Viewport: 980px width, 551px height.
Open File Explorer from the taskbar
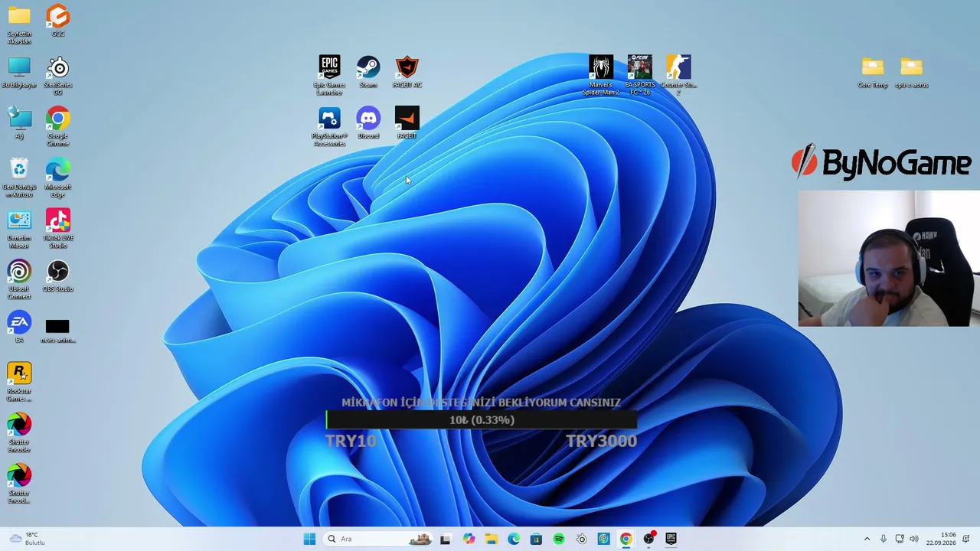click(491, 539)
